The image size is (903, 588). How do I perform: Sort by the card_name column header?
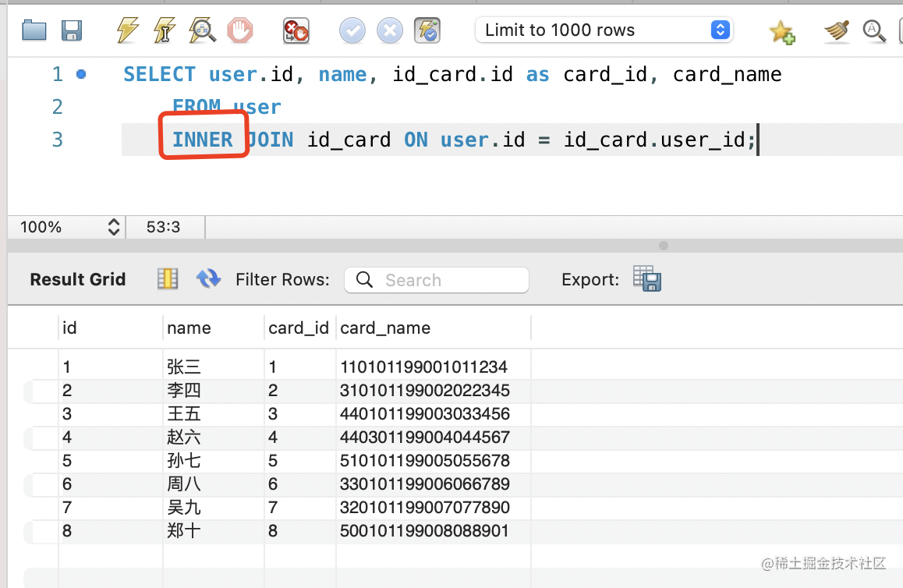point(385,328)
